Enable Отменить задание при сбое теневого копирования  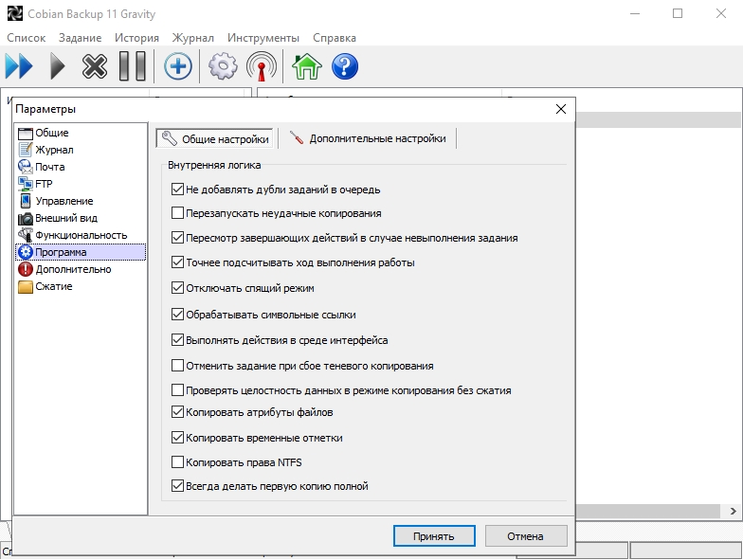click(177, 366)
